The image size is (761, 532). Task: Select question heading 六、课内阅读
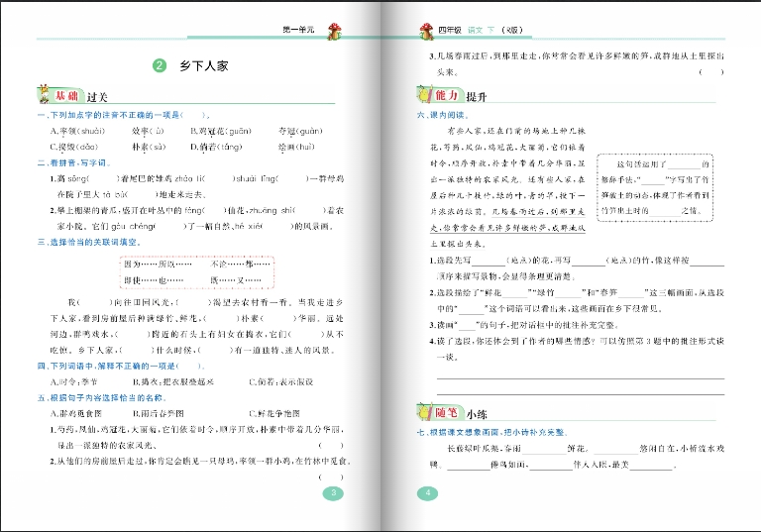(443, 115)
